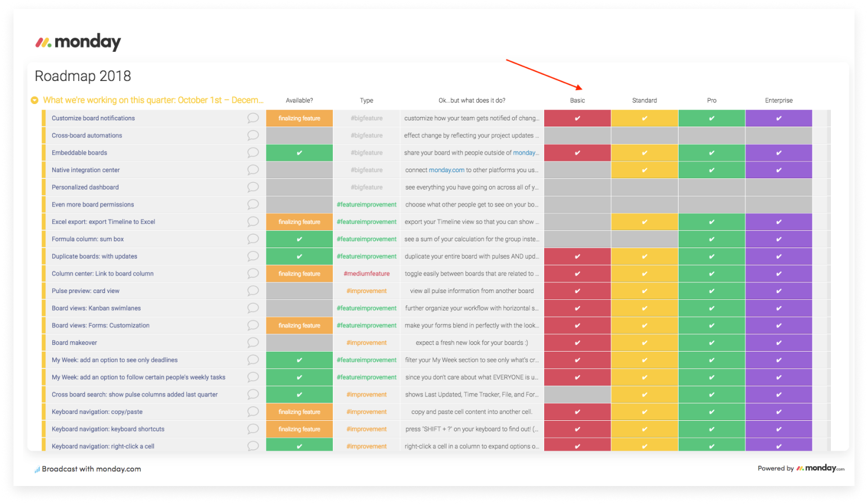Viewport: 868px width, 504px height.
Task: Open comments for Embeddable boards row
Action: pos(253,152)
